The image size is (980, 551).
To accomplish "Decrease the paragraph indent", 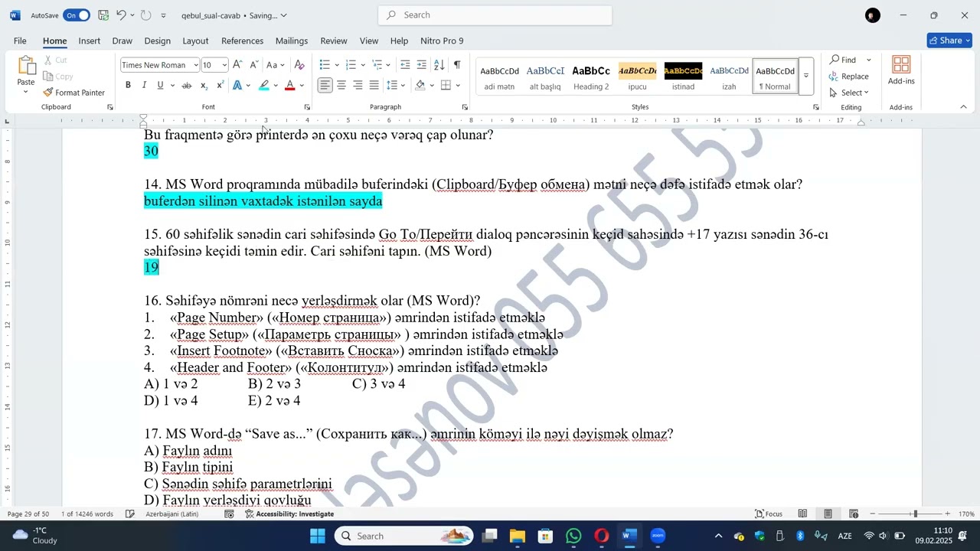I will tap(405, 65).
